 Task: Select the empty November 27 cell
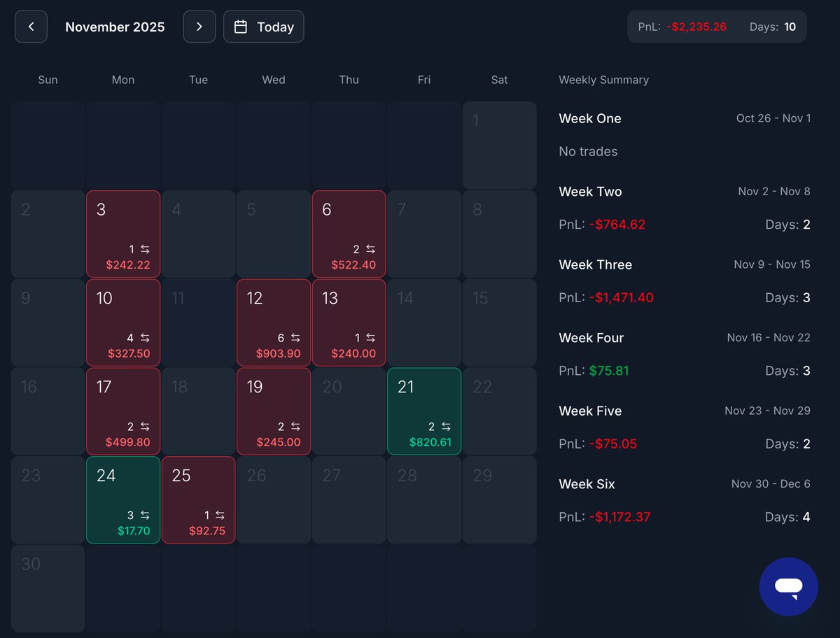coord(349,500)
